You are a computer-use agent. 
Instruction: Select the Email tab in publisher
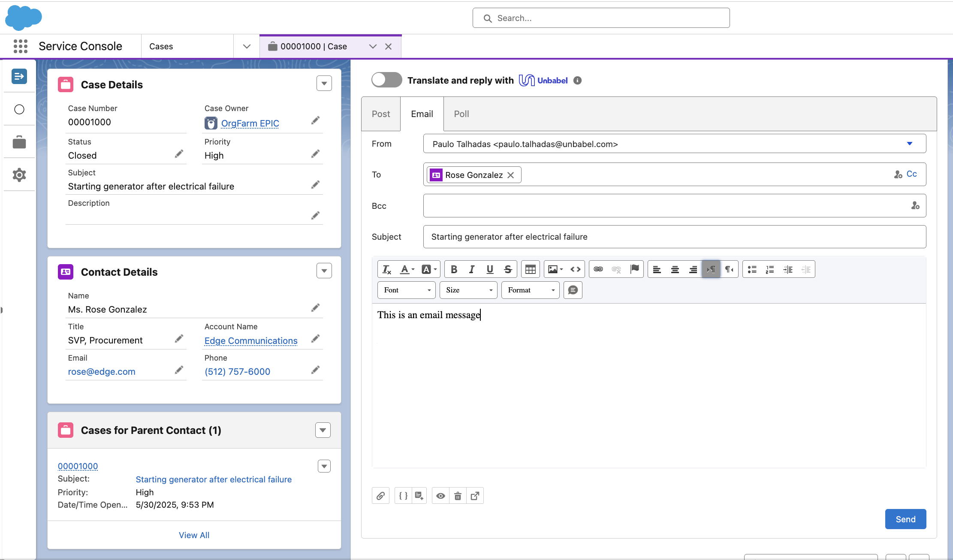tap(422, 114)
